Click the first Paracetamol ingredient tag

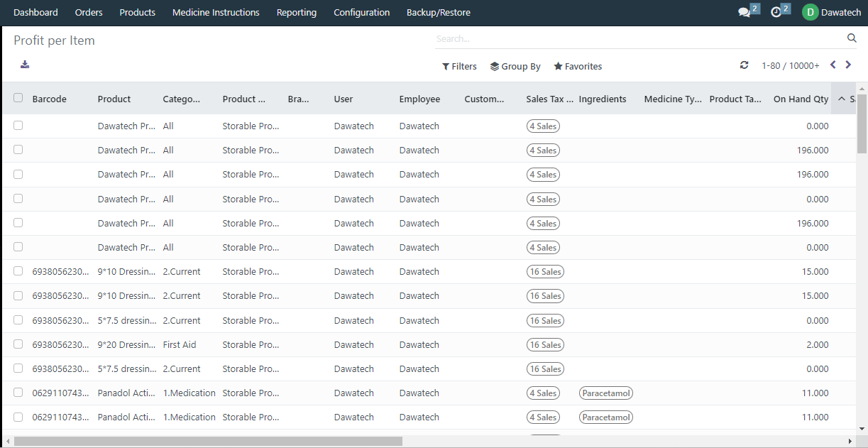[x=606, y=393]
